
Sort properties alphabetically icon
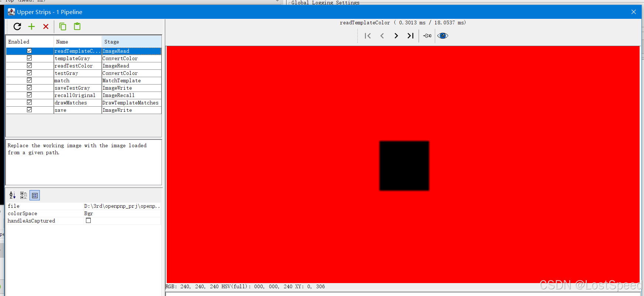click(12, 195)
